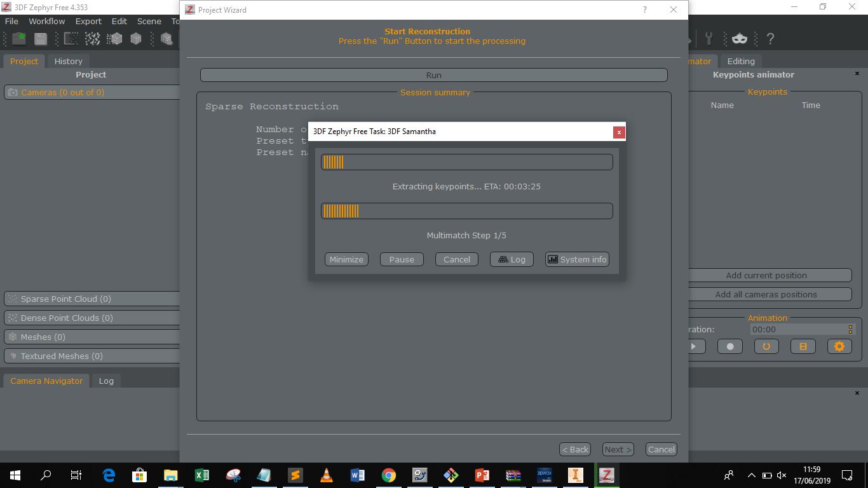Click the animation record button
Screen dimensions: 868x488
[730, 346]
